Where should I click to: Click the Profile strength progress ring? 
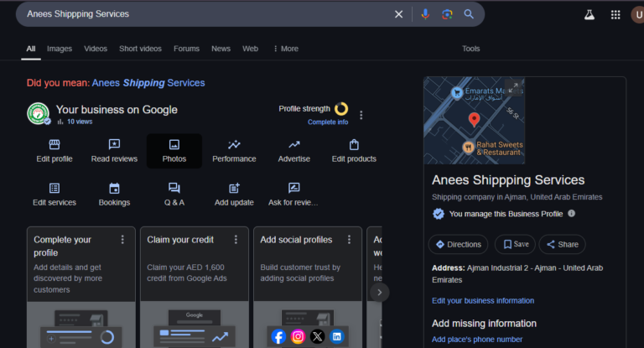(x=341, y=109)
